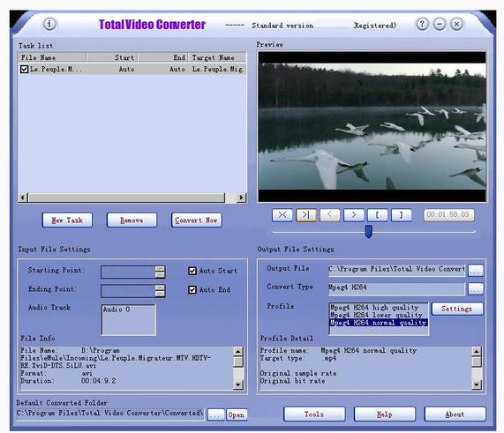Set start mark with left bracket button

[x=378, y=215]
